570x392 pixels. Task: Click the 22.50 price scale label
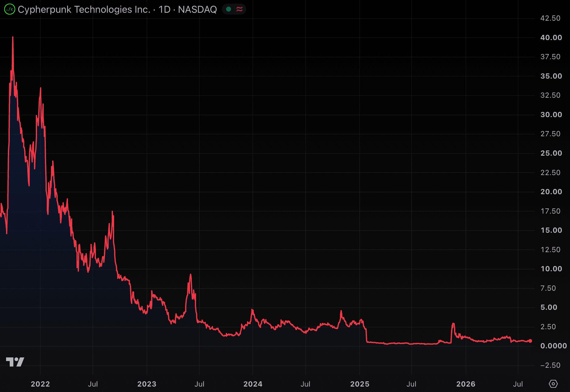pos(551,173)
